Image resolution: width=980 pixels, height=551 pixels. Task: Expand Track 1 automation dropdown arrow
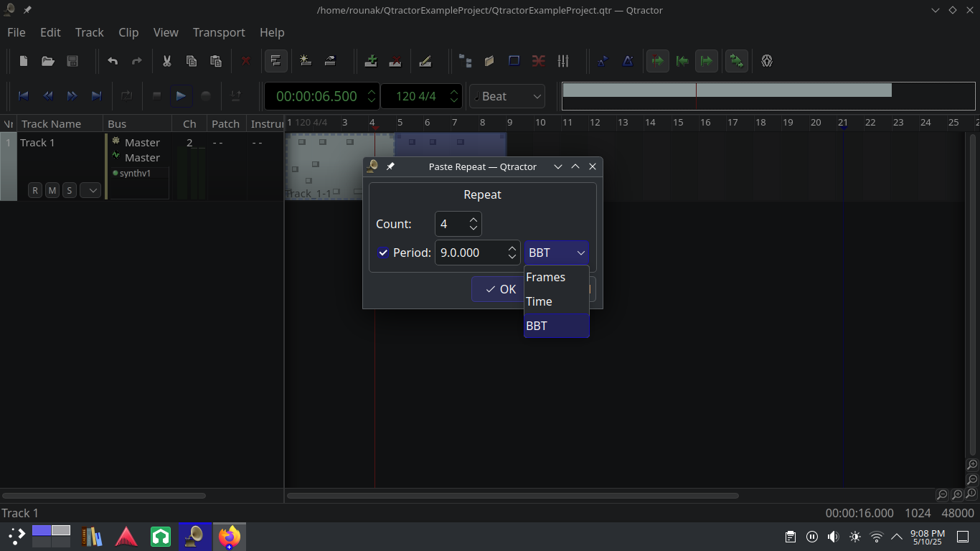pyautogui.click(x=90, y=190)
